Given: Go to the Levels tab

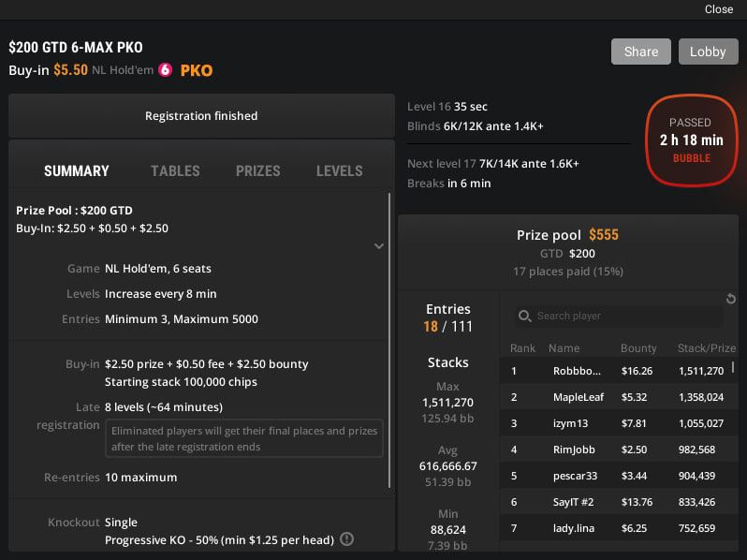Looking at the screenshot, I should pos(339,170).
